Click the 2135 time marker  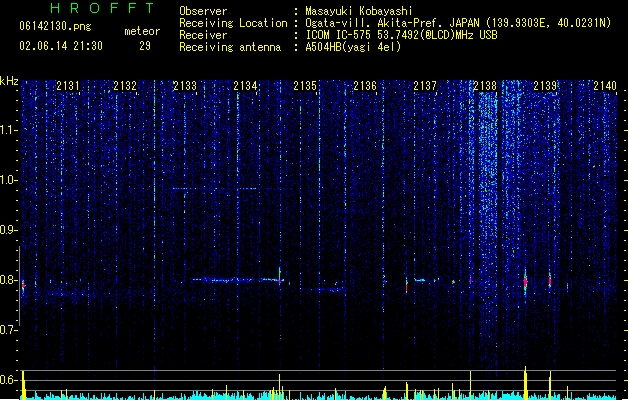coord(305,86)
